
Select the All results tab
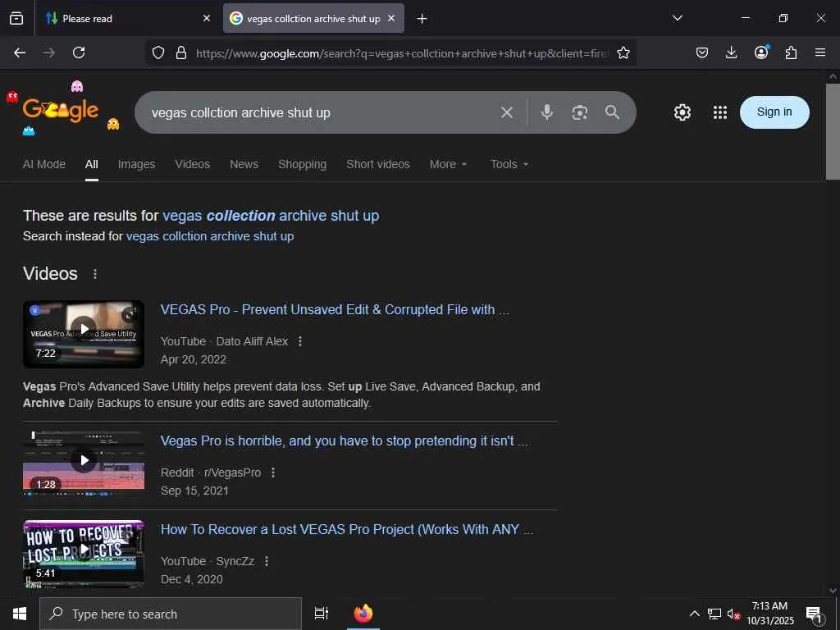(92, 164)
